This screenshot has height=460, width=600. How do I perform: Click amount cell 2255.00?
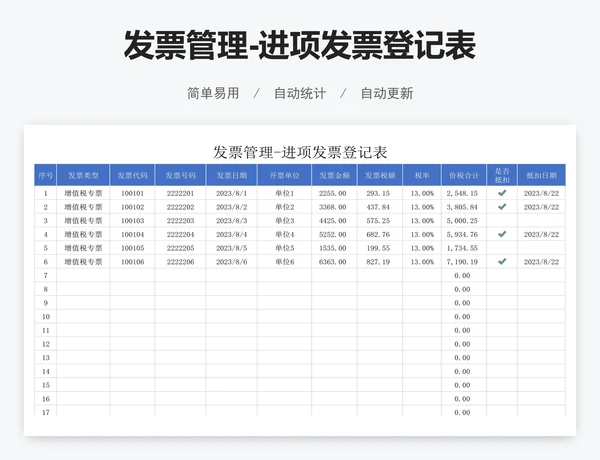[x=333, y=193]
